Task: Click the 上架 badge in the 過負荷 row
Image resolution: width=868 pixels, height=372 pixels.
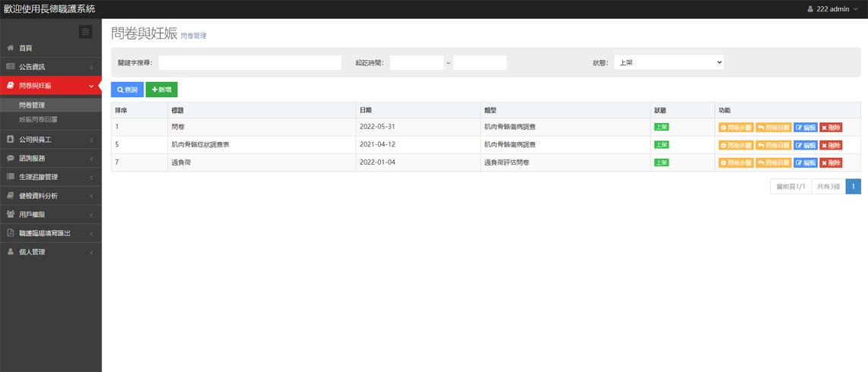Action: [662, 162]
